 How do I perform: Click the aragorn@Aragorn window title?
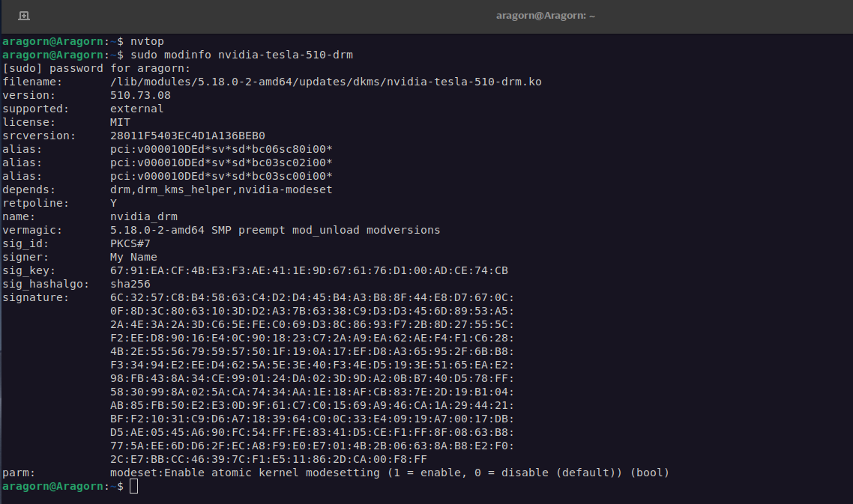point(545,16)
